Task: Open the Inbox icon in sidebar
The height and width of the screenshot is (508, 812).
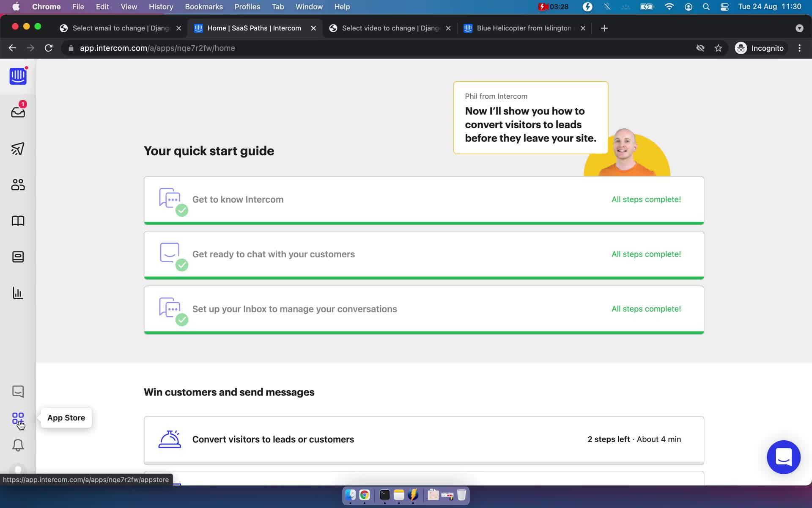Action: 17,112
